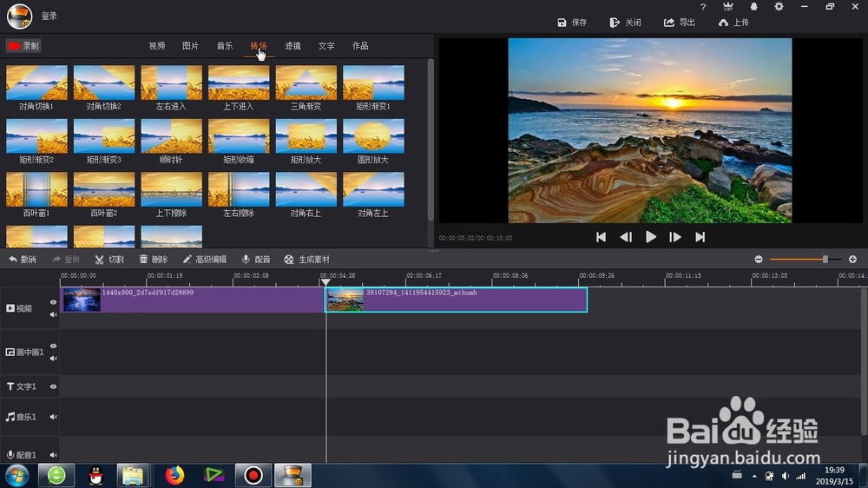Viewport: 868px width, 488px height.
Task: Click the 配音 voiceover microphone tool
Action: pyautogui.click(x=256, y=260)
